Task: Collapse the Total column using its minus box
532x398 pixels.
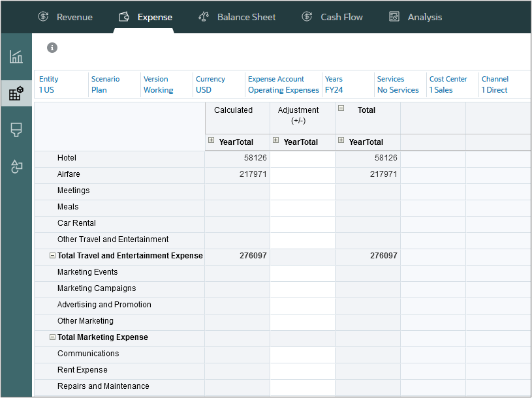Action: coord(341,109)
